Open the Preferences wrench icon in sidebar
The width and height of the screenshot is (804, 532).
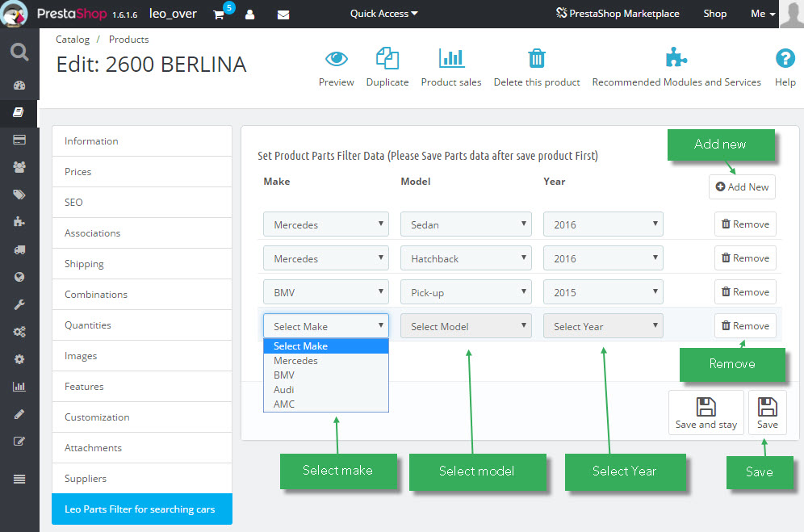(x=19, y=304)
